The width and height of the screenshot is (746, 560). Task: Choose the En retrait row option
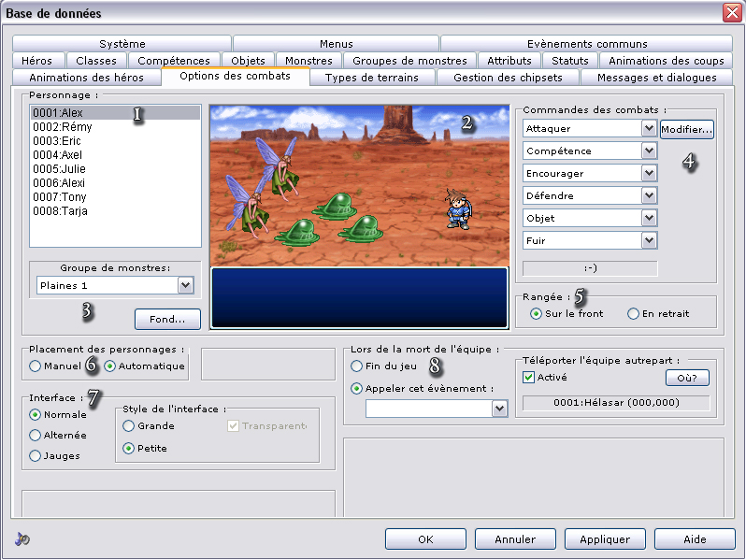coord(634,314)
